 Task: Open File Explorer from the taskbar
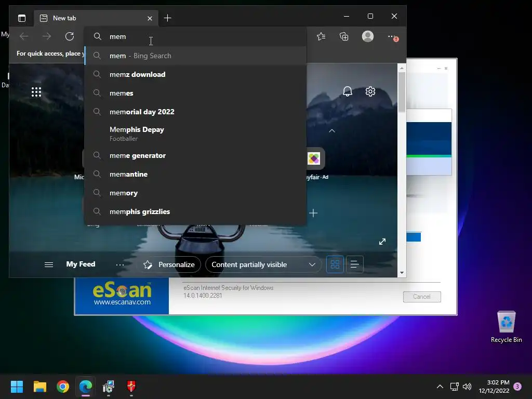(39, 387)
